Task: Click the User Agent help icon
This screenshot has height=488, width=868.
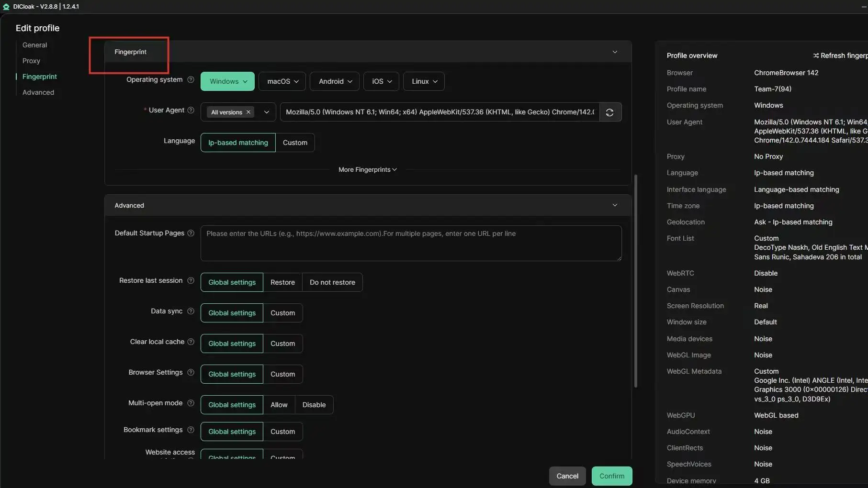Action: click(x=191, y=110)
